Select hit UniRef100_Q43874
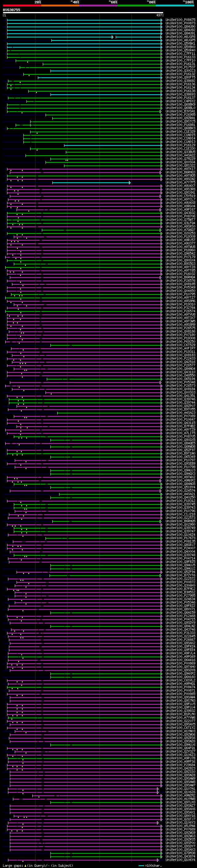Screen dimensions: 197x868 point(180,856)
